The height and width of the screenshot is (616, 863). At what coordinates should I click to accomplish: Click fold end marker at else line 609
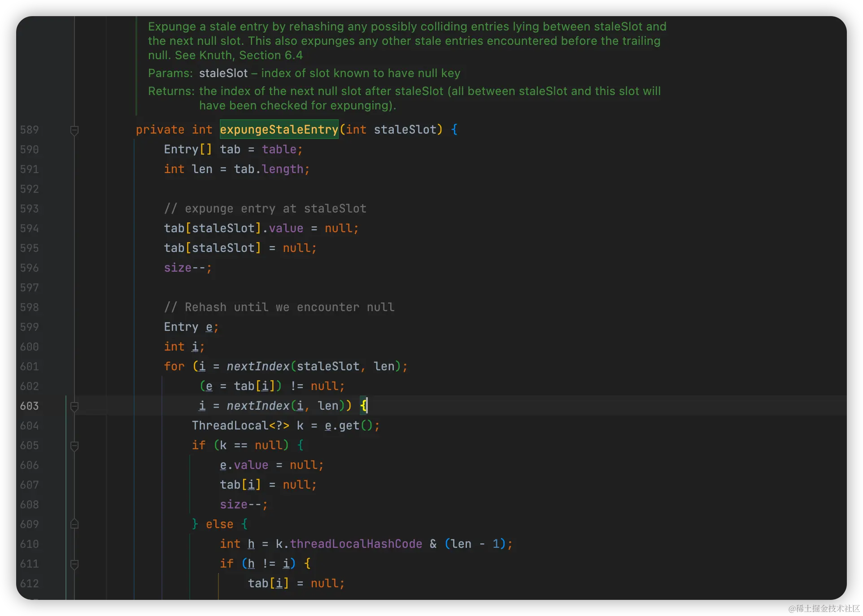click(74, 524)
